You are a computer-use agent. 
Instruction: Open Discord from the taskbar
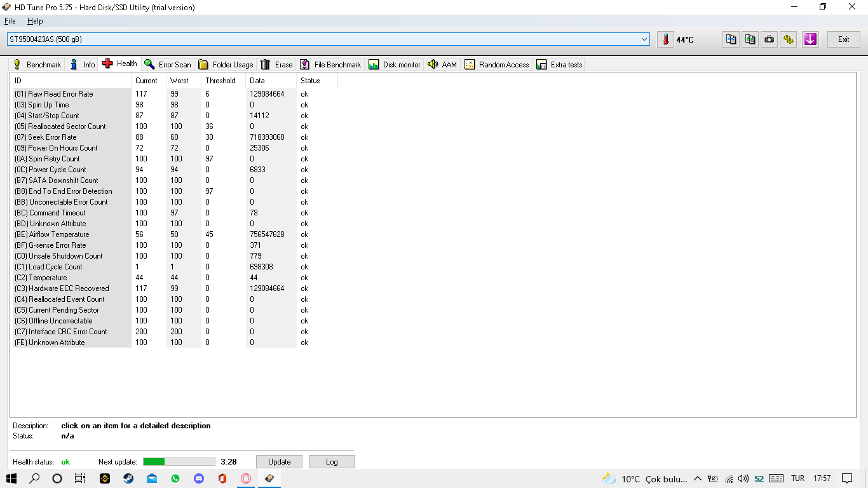click(199, 478)
